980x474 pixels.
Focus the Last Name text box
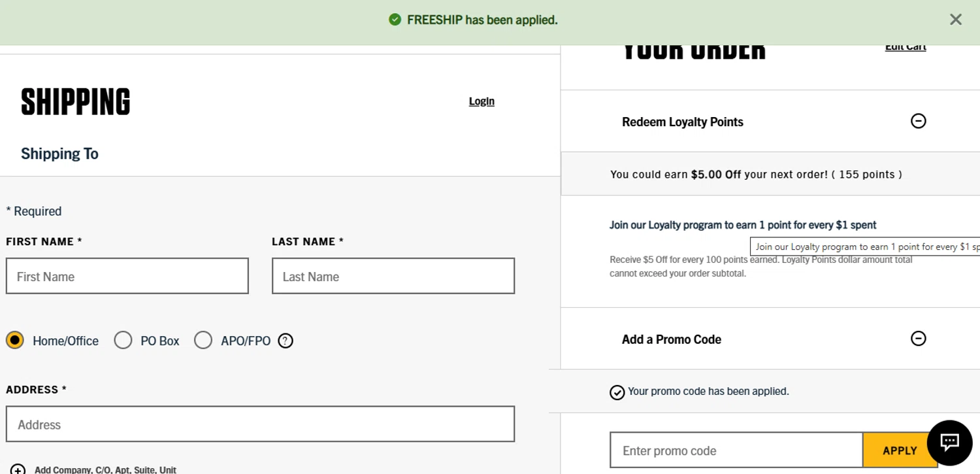[393, 276]
